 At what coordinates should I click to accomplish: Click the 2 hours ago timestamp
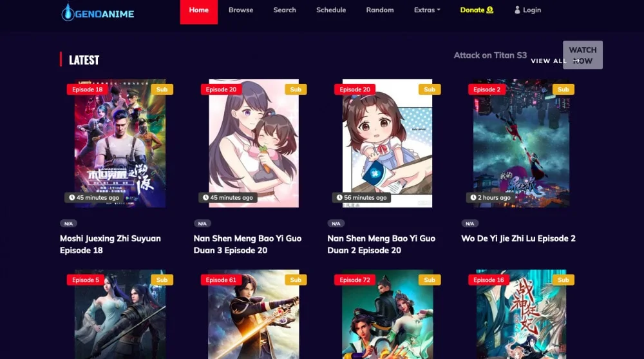pyautogui.click(x=490, y=197)
